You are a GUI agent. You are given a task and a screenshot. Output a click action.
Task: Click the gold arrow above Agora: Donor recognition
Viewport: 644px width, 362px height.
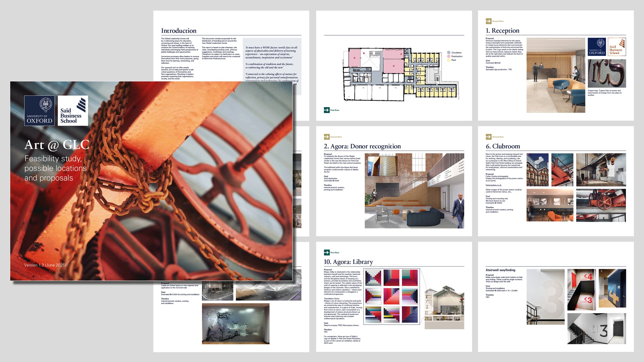(327, 137)
